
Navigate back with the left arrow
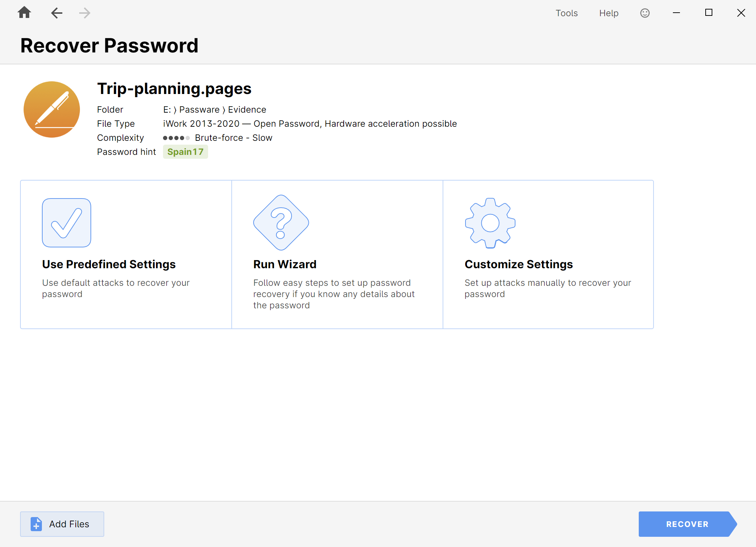[56, 13]
